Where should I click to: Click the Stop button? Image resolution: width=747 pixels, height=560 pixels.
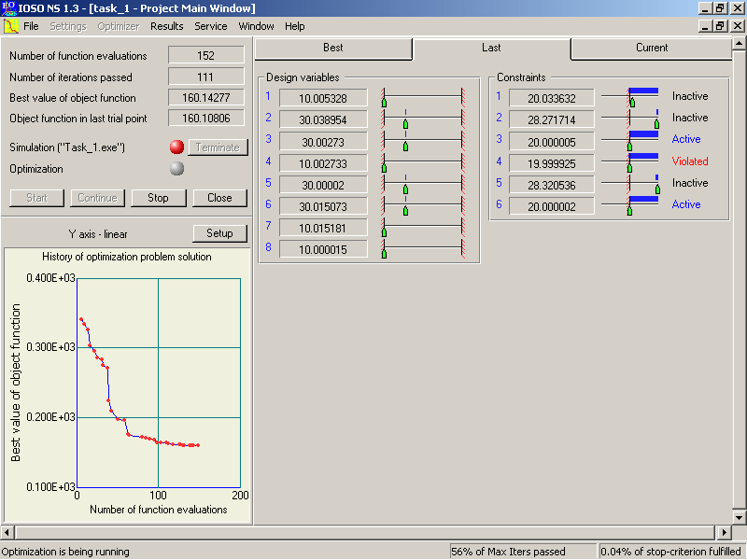(158, 198)
